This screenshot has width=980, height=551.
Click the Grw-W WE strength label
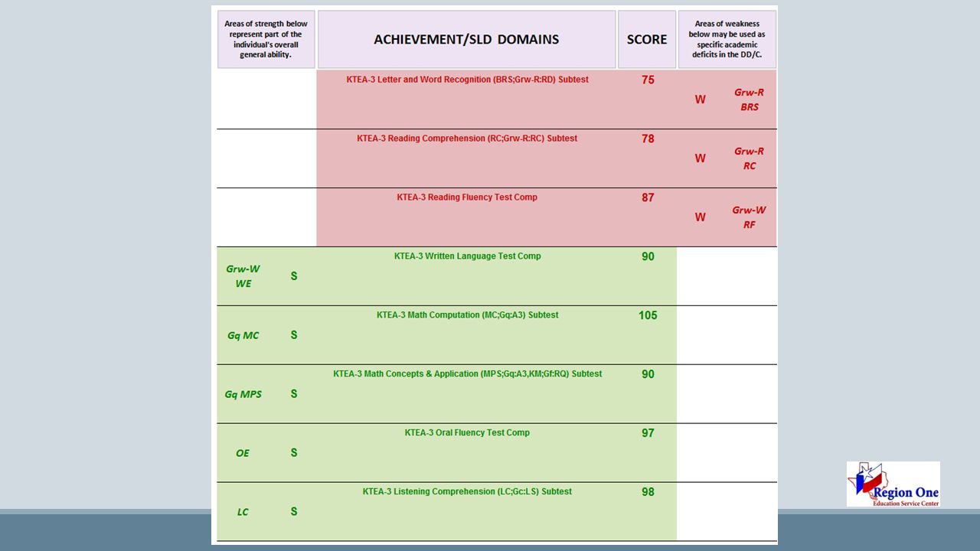point(243,276)
